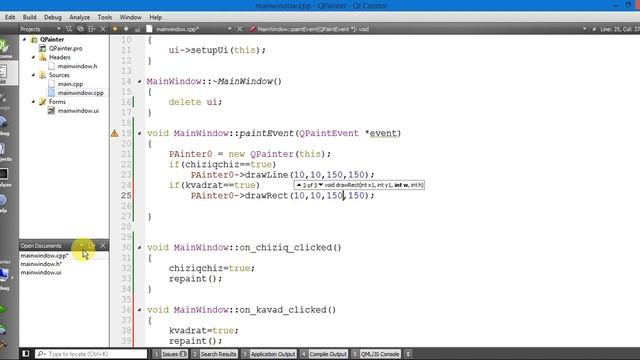
Task: Click the Line 25, Col 37 position indicator
Action: click(x=620, y=29)
